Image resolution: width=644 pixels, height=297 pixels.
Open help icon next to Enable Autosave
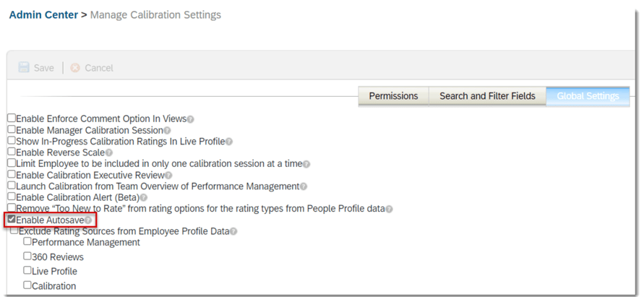point(88,220)
